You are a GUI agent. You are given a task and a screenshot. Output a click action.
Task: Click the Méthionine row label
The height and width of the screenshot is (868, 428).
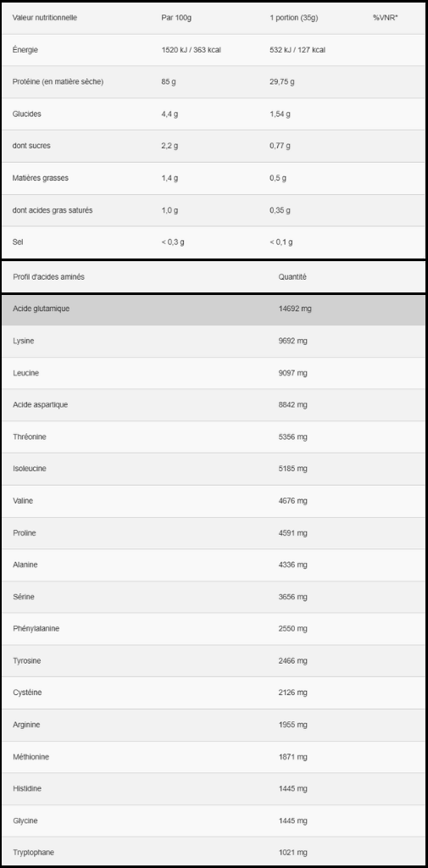31,757
